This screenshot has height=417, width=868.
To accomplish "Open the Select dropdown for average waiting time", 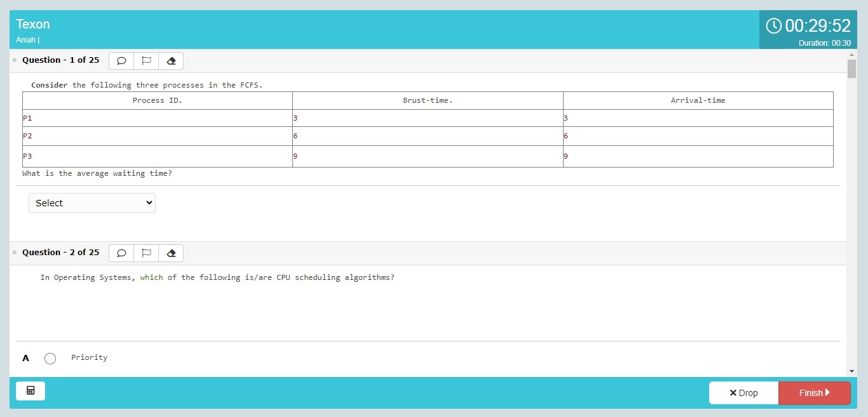I will 92,203.
